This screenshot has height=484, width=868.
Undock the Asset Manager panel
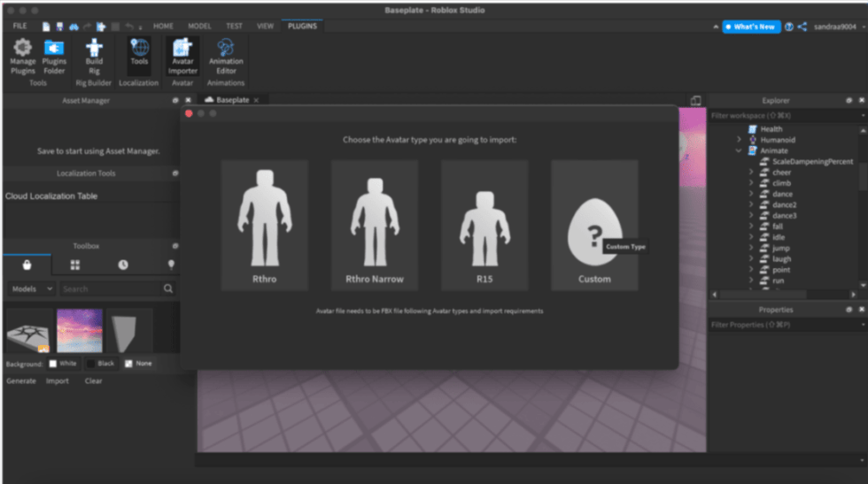175,101
